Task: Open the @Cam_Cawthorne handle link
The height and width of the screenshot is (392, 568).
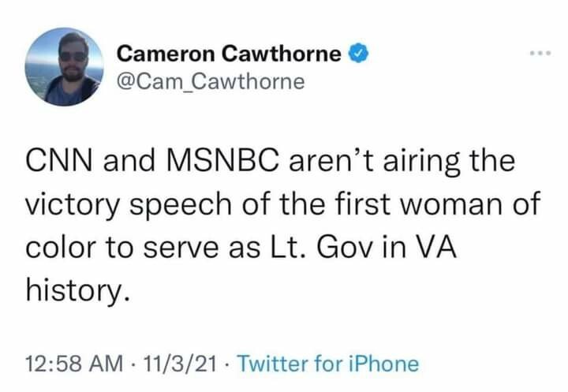Action: (210, 81)
